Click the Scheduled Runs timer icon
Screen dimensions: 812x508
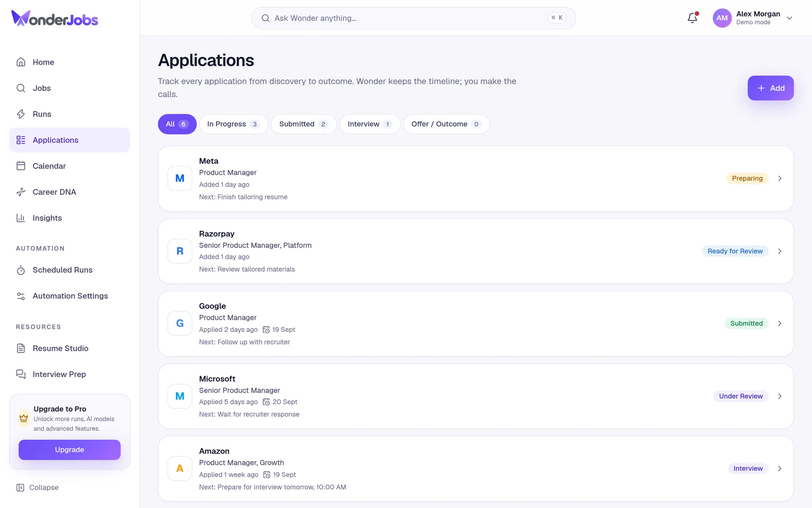coord(21,270)
